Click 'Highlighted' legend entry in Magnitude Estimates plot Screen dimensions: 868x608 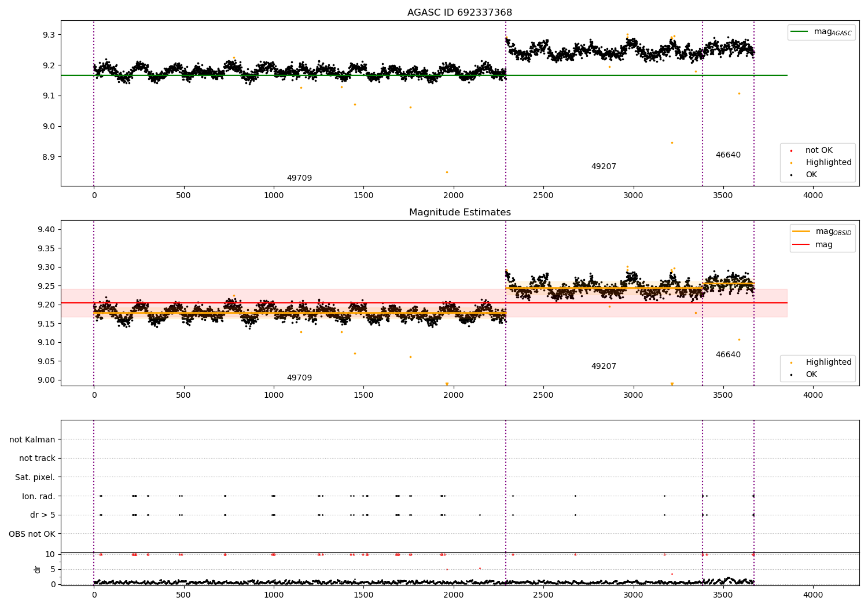coord(822,362)
